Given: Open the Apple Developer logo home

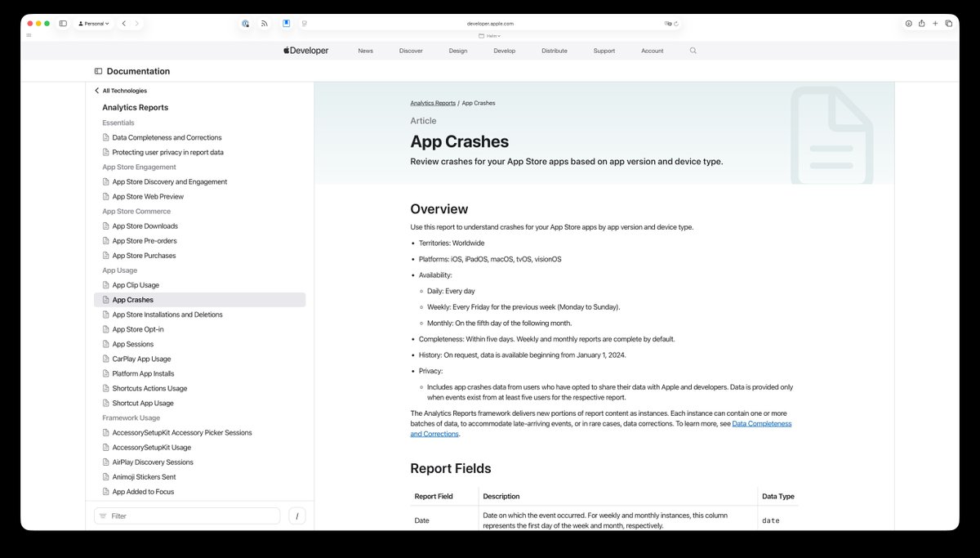Looking at the screenshot, I should pos(306,51).
